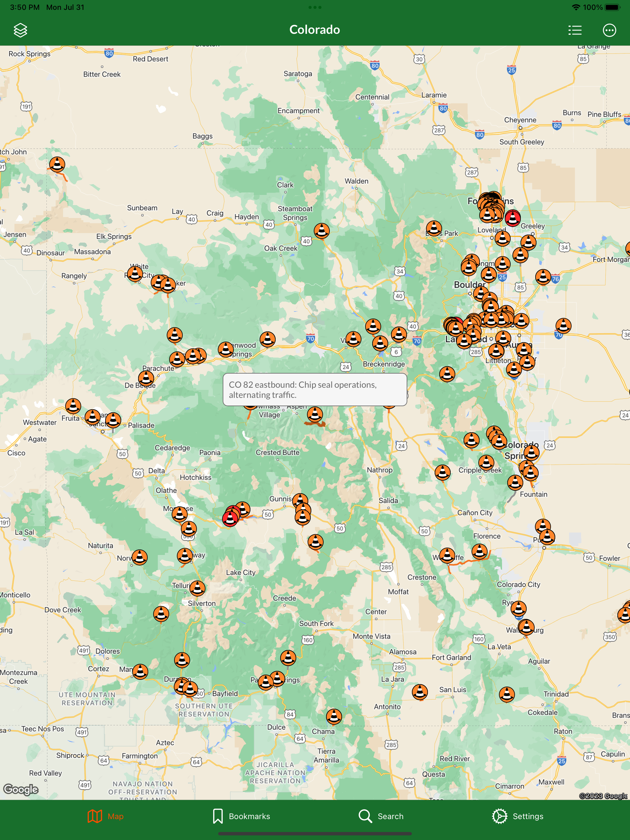Tap the cone marker at Fruita
Image resolution: width=630 pixels, height=840 pixels.
click(x=73, y=406)
